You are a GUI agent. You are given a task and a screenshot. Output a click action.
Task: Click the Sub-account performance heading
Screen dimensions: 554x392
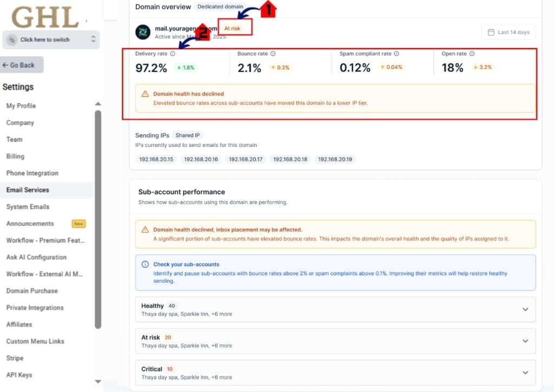click(182, 192)
